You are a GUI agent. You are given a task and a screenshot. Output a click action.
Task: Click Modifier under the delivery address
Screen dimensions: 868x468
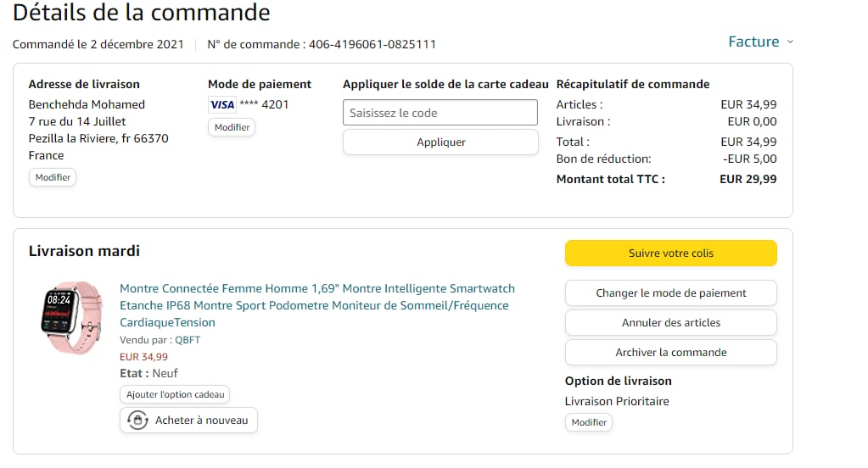click(53, 178)
